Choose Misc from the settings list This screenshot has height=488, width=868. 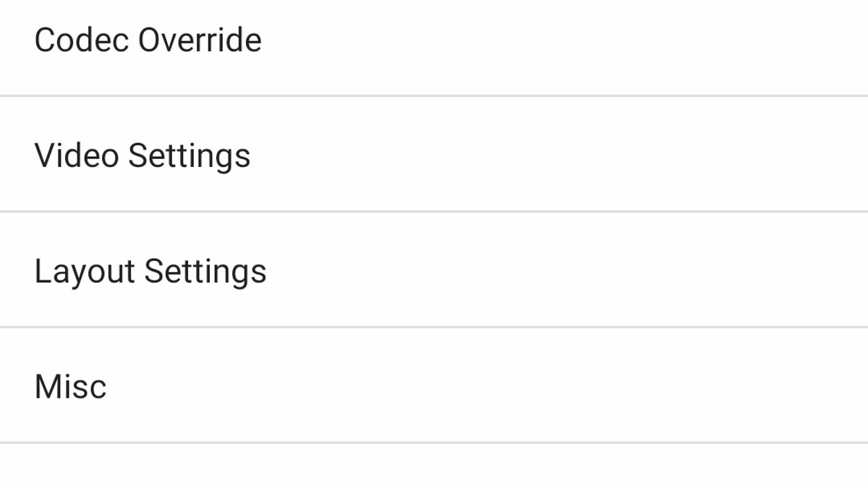coord(434,385)
